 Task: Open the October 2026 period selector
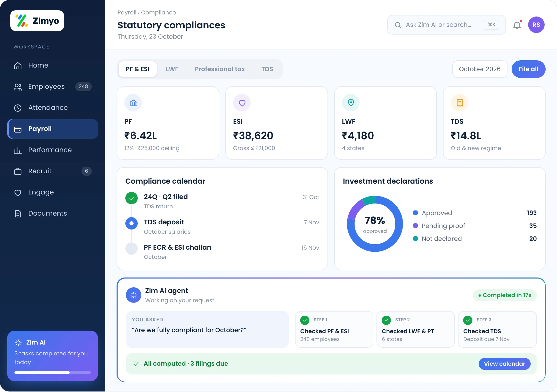tap(480, 69)
